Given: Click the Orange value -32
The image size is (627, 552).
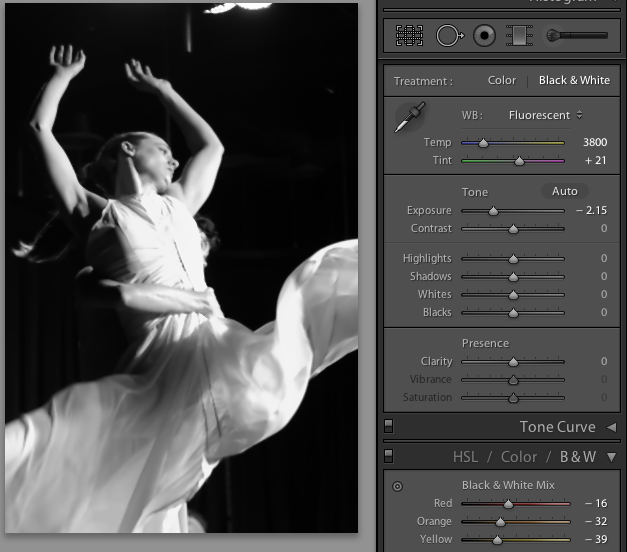Looking at the screenshot, I should pos(596,521).
